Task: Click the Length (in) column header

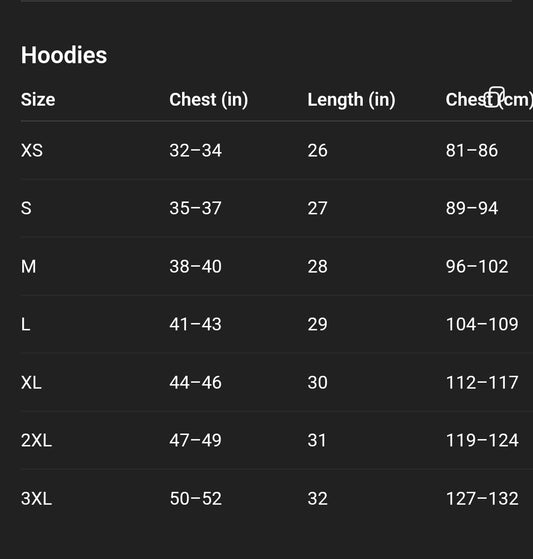Action: coord(351,99)
